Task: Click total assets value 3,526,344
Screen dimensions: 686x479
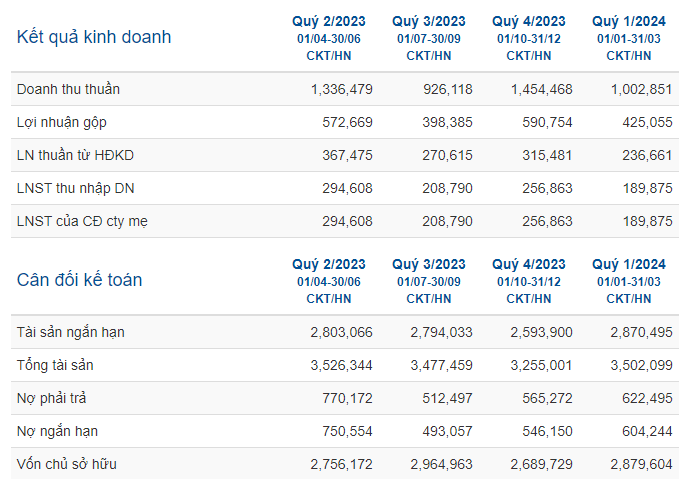Action: [x=342, y=365]
